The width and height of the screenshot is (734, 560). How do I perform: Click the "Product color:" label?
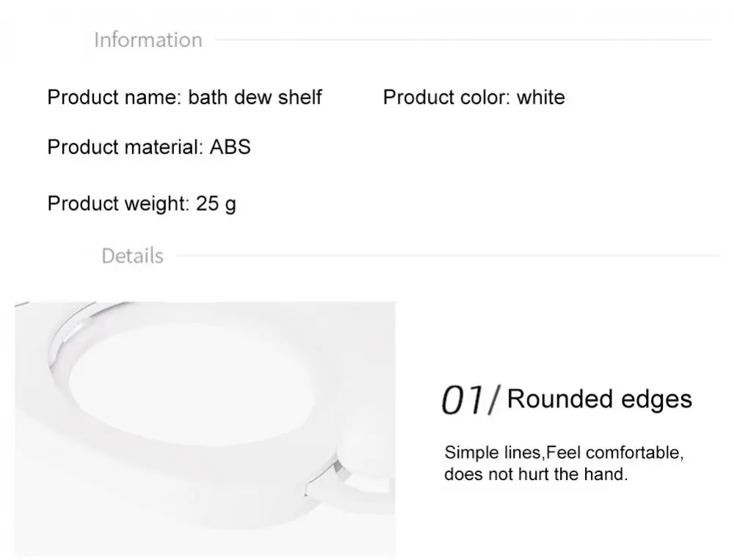[x=446, y=97]
